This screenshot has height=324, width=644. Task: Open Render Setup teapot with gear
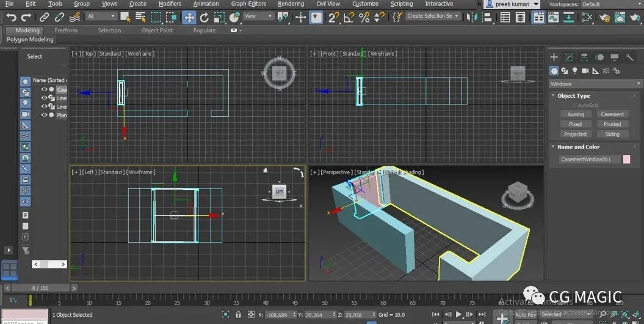[604, 17]
